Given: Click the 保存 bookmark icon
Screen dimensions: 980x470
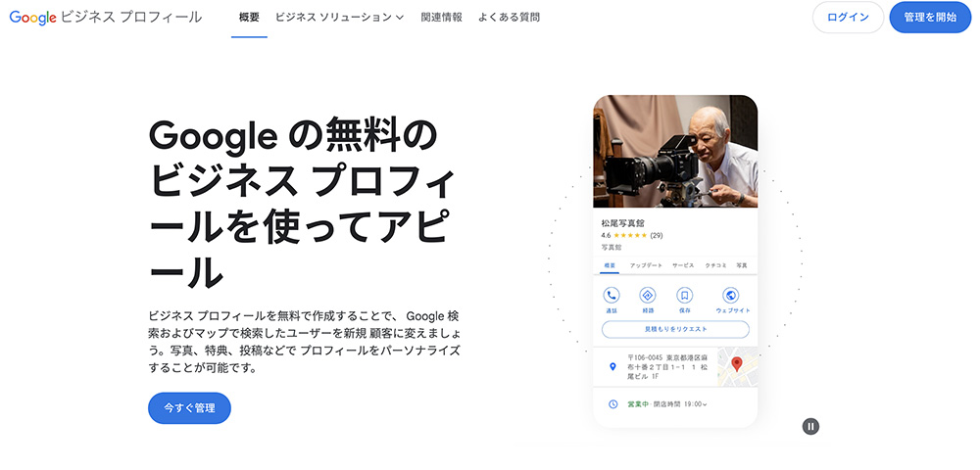Looking at the screenshot, I should click(x=684, y=296).
